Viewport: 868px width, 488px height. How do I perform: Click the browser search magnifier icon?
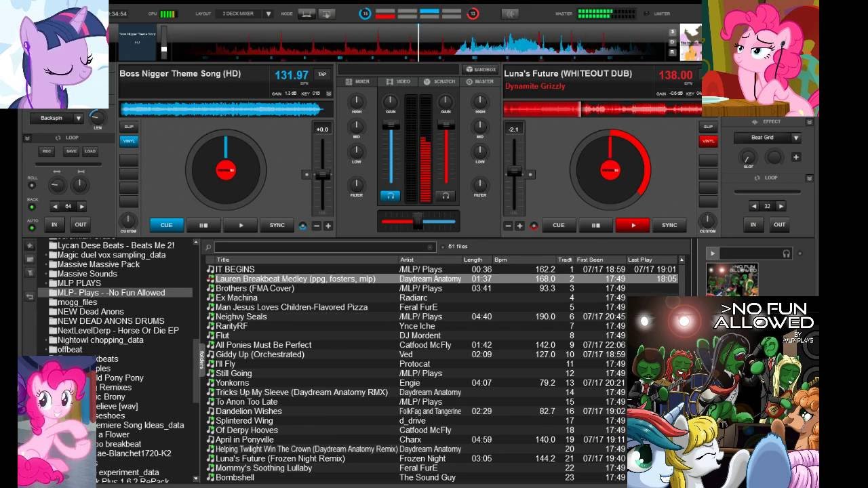pos(209,247)
